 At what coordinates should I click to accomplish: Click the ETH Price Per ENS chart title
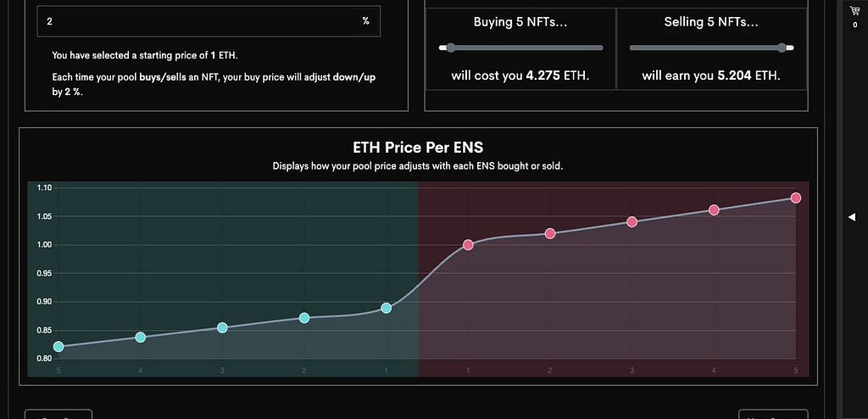418,148
